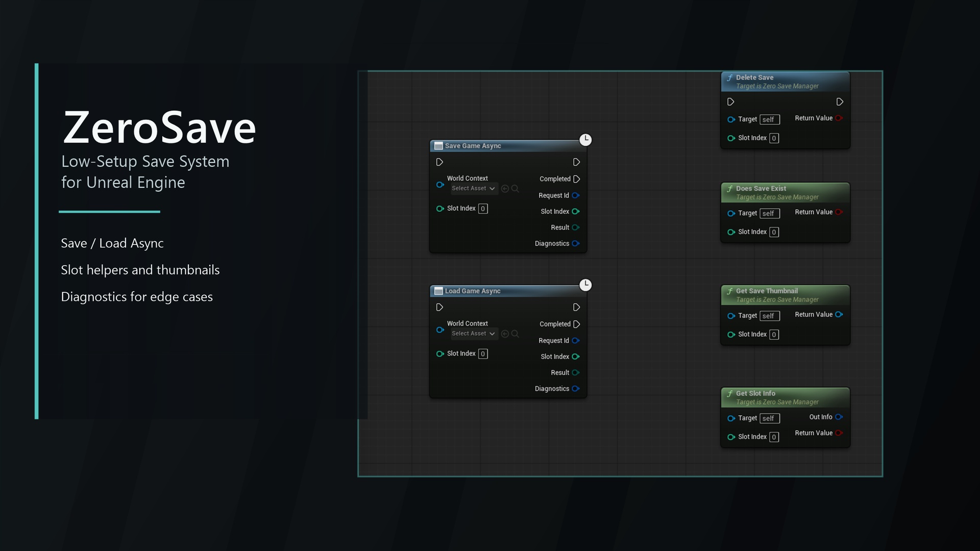Click the Load Game Async Completed exec pin

click(x=577, y=324)
